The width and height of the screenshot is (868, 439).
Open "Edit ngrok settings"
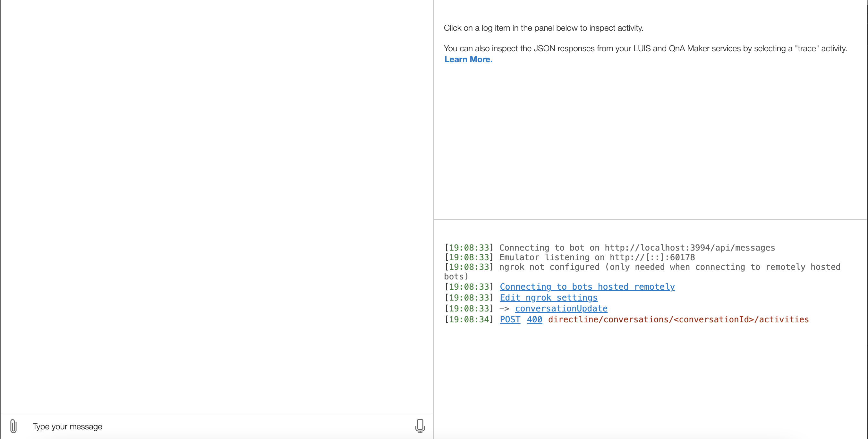click(548, 298)
